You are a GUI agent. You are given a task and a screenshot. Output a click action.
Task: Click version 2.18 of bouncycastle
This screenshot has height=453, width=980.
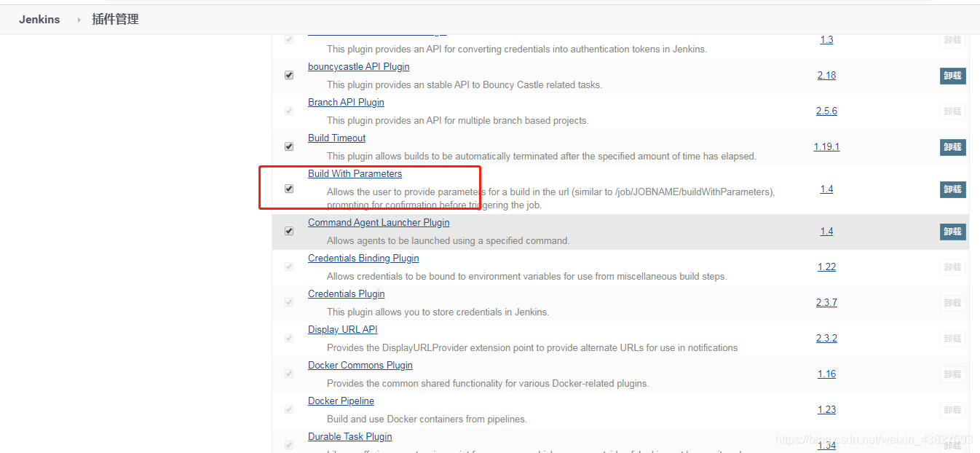(826, 75)
